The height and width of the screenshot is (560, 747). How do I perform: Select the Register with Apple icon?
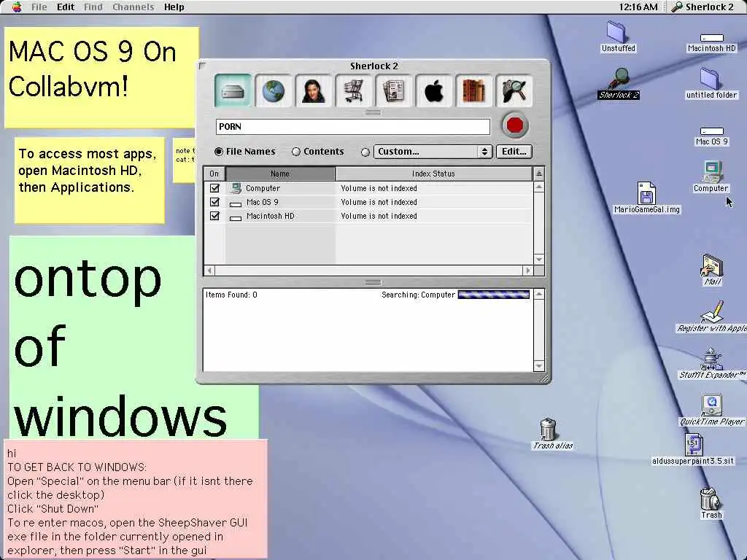[x=712, y=316]
